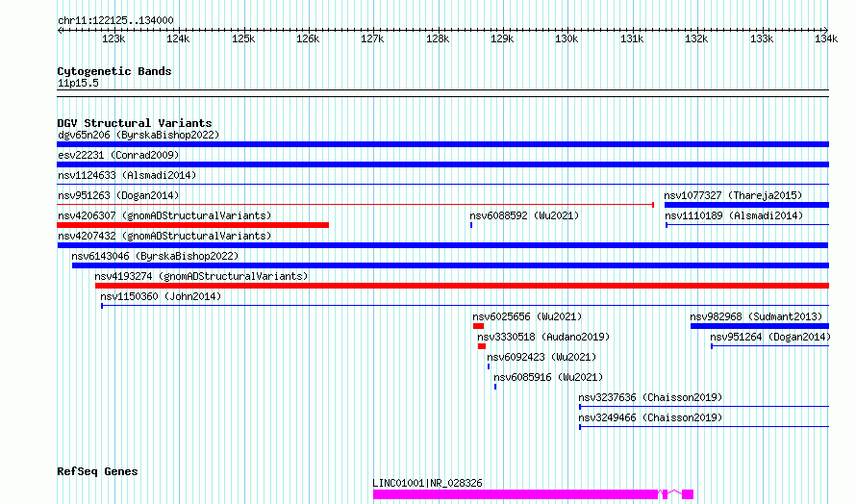The image size is (856, 504).
Task: Select nsv6088592 (Wu2021) label
Action: point(524,215)
